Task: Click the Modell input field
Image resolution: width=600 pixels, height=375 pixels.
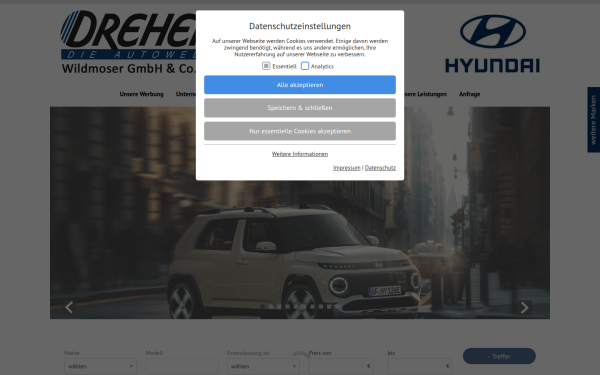Action: (x=182, y=366)
